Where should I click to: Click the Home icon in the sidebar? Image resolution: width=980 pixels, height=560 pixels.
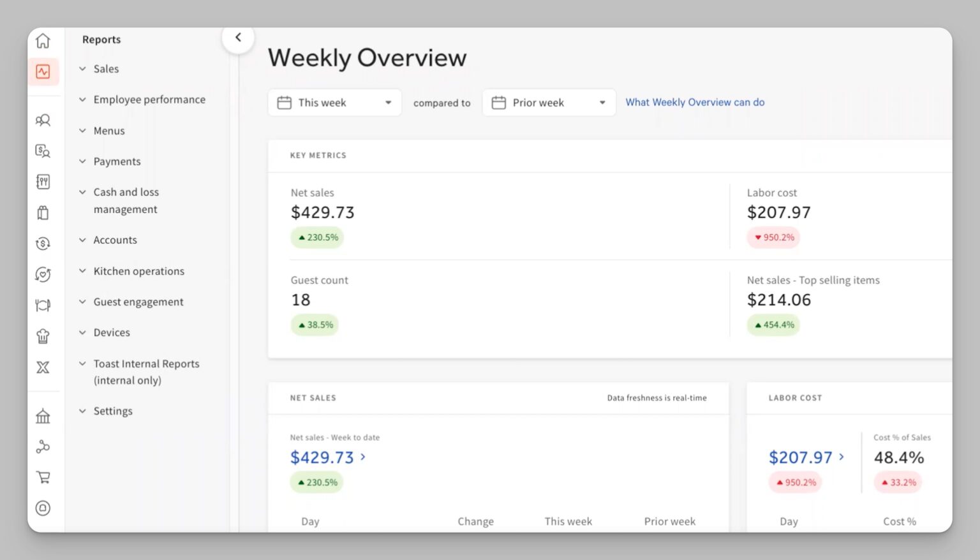(x=43, y=41)
